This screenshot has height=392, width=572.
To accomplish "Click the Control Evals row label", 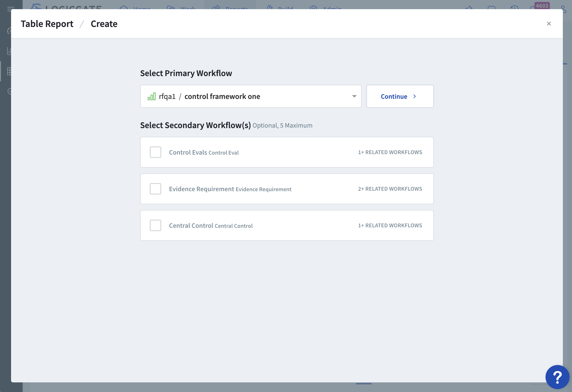I will [204, 152].
